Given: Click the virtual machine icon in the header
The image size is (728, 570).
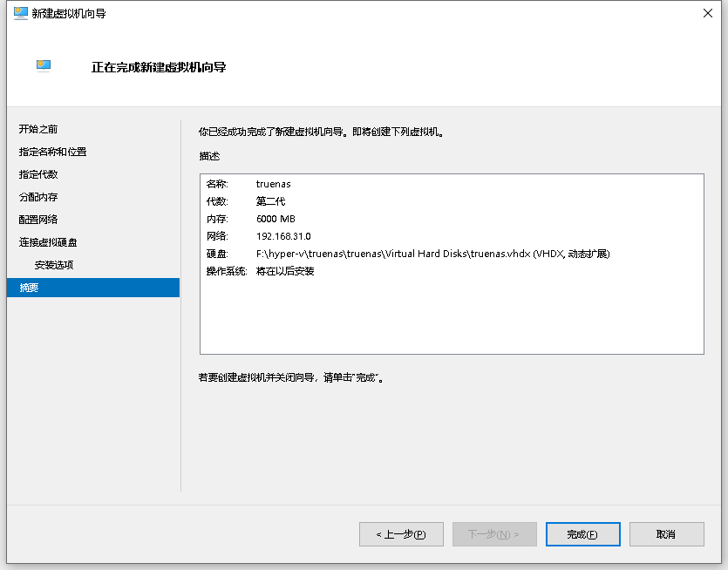Looking at the screenshot, I should coord(44,65).
